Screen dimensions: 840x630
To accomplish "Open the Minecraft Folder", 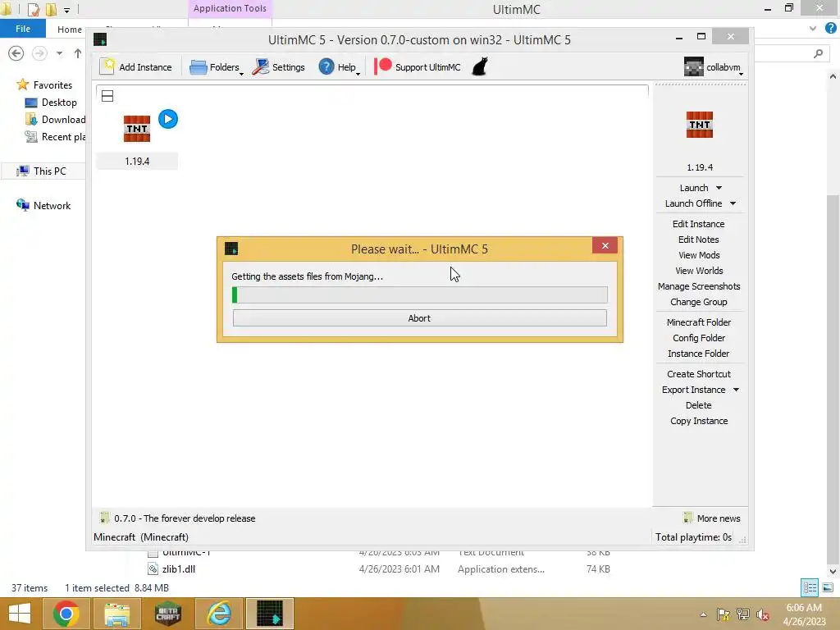I will (699, 322).
